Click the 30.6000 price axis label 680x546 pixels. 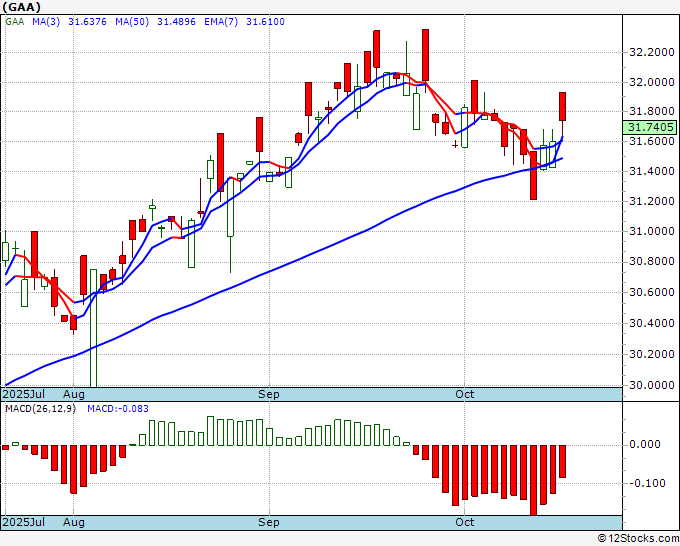(652, 292)
